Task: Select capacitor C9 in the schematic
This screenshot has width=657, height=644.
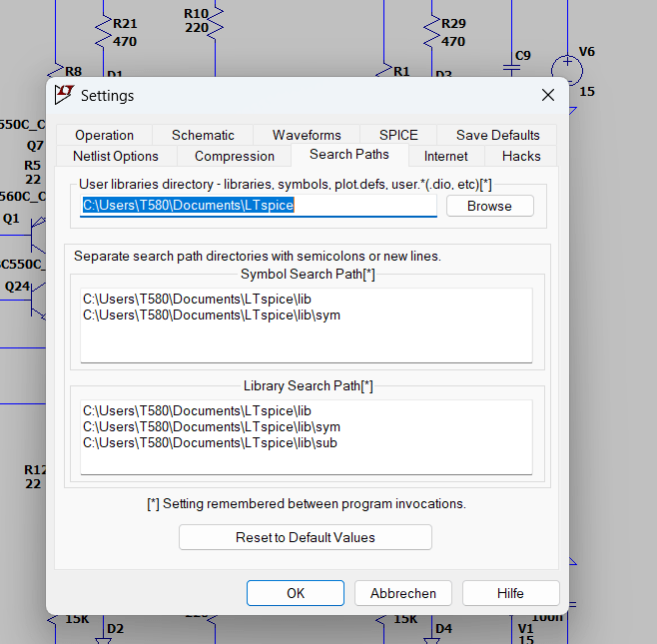Action: (511, 69)
